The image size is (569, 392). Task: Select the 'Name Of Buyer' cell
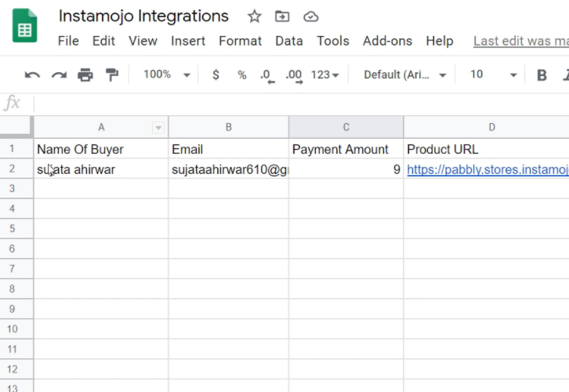(x=101, y=149)
